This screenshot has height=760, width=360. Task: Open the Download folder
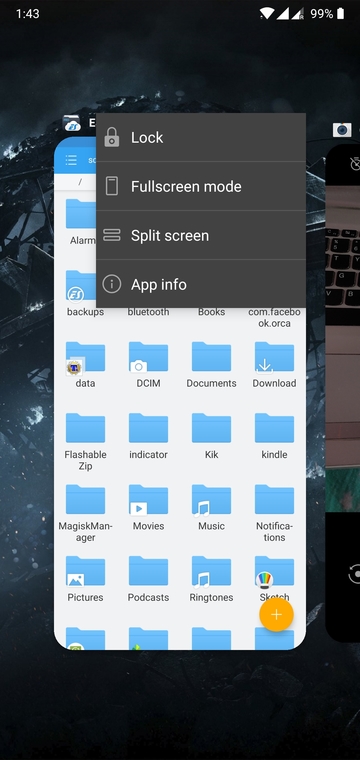pos(274,365)
